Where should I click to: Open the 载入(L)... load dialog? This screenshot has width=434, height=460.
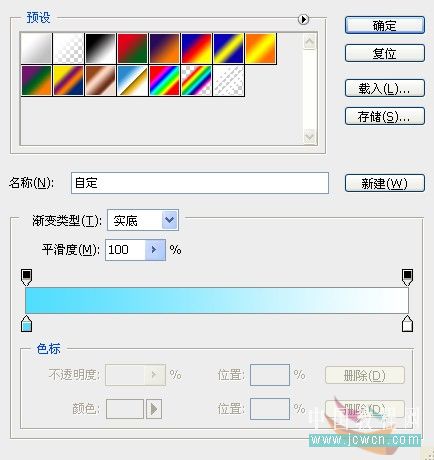point(385,88)
